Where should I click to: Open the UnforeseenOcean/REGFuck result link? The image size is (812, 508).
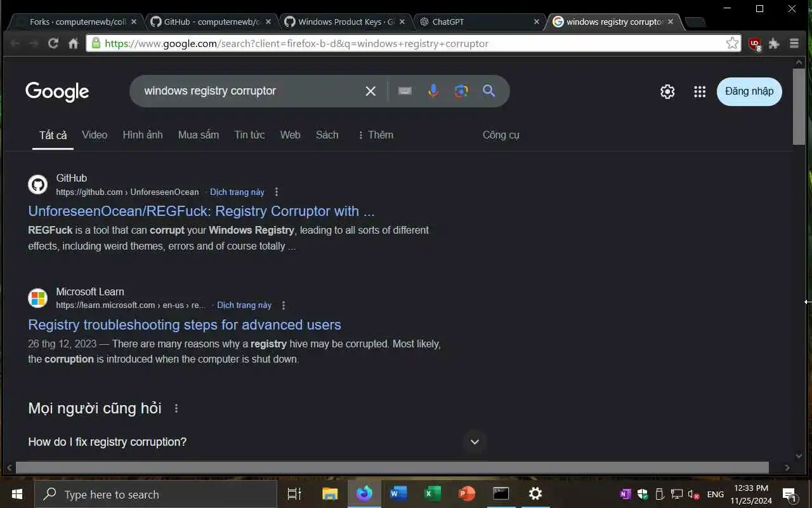(x=201, y=211)
